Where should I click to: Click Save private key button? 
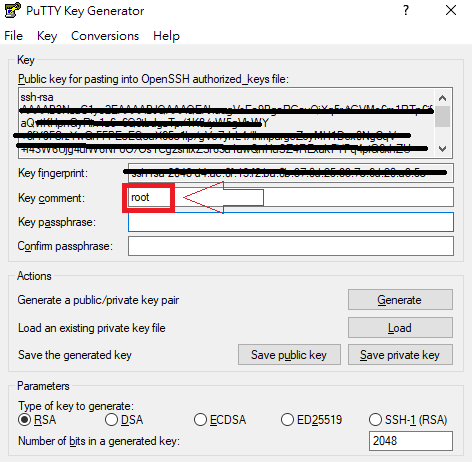pos(400,355)
